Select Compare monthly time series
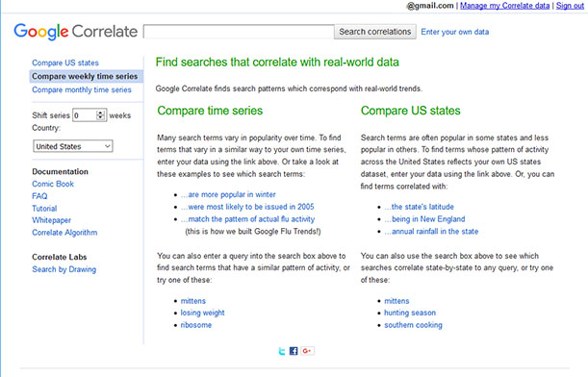 click(x=82, y=90)
